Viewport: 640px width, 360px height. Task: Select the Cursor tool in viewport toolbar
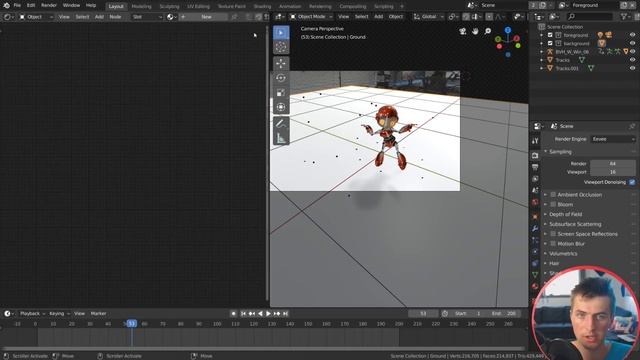(281, 47)
